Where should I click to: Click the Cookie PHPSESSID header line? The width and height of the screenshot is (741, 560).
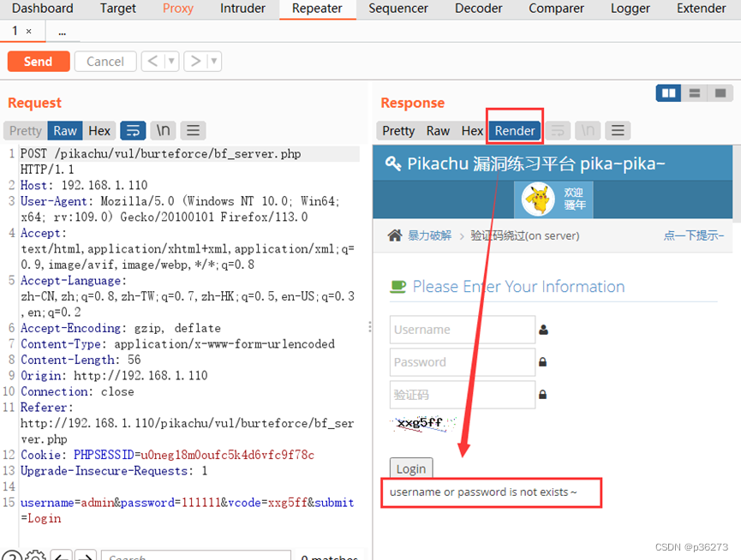pos(168,455)
